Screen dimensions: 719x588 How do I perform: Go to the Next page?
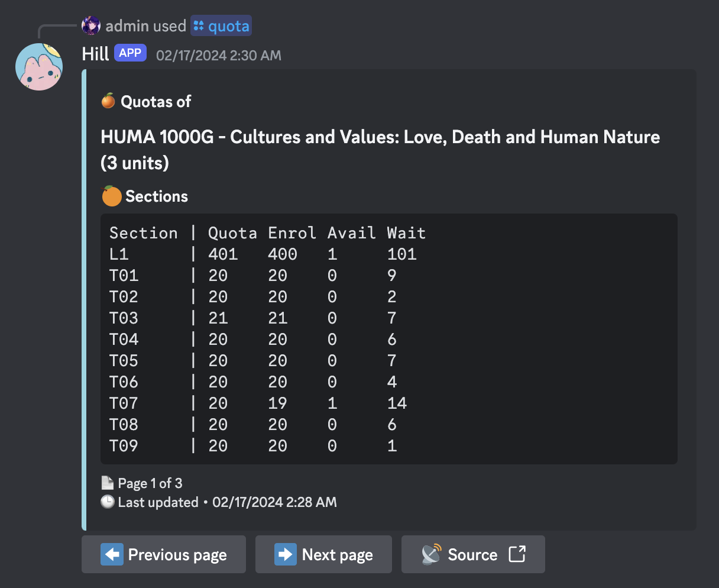[x=323, y=554]
